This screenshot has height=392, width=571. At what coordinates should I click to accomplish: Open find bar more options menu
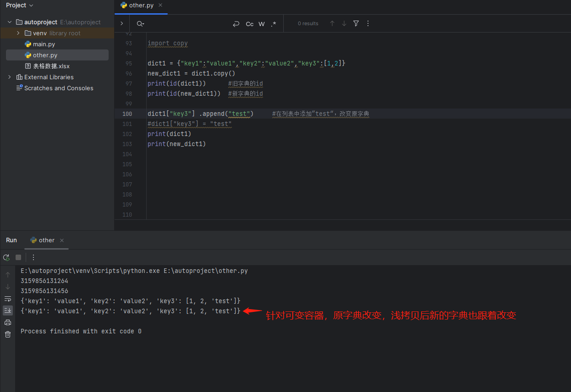[368, 23]
